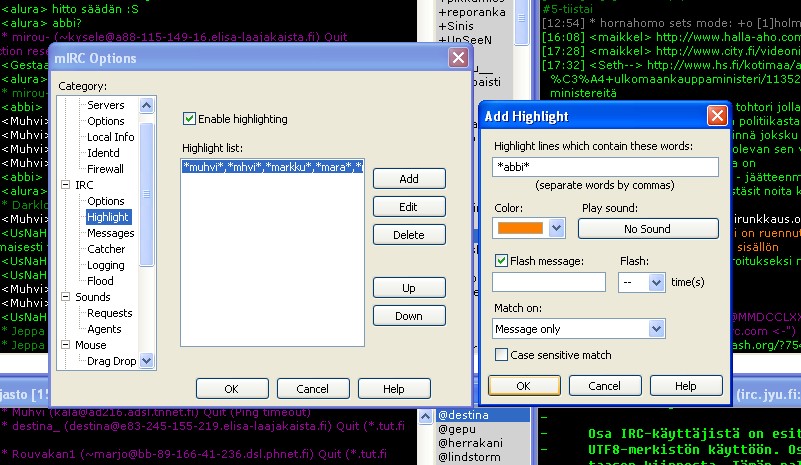The image size is (801, 465).
Task: Select the IRC category label
Action: pyautogui.click(x=84, y=185)
